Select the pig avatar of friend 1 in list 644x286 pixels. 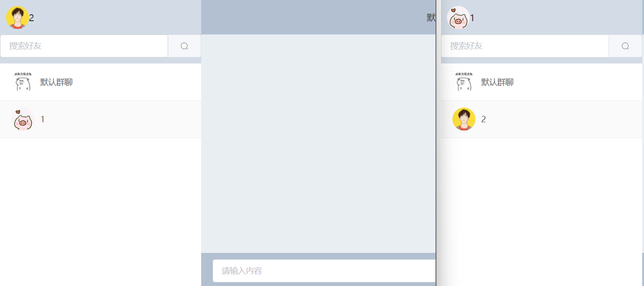23,119
